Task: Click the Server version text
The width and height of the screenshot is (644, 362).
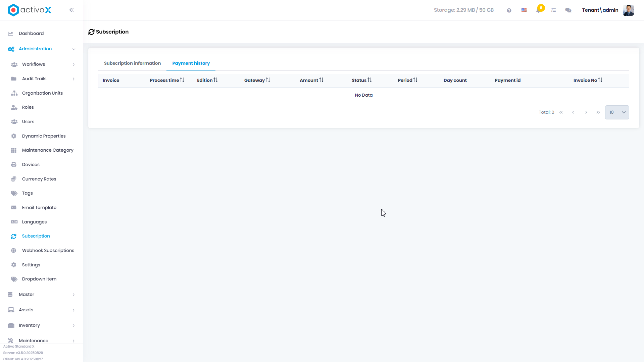Action: tap(23, 353)
